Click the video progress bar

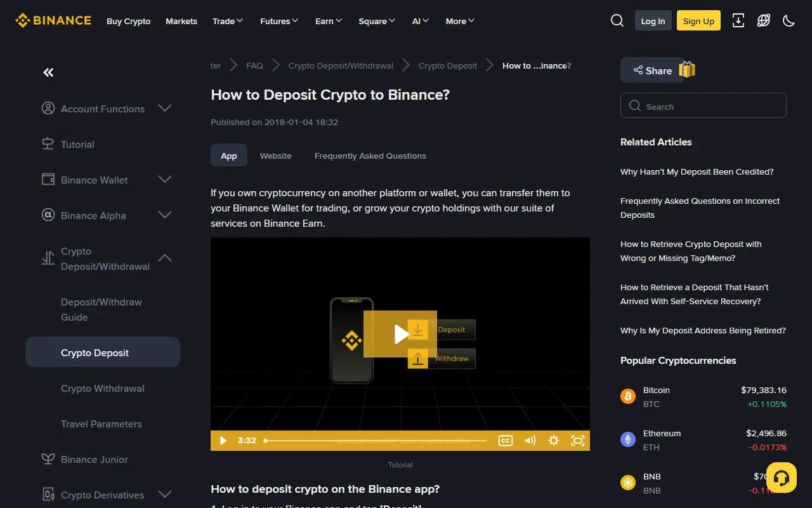click(376, 441)
